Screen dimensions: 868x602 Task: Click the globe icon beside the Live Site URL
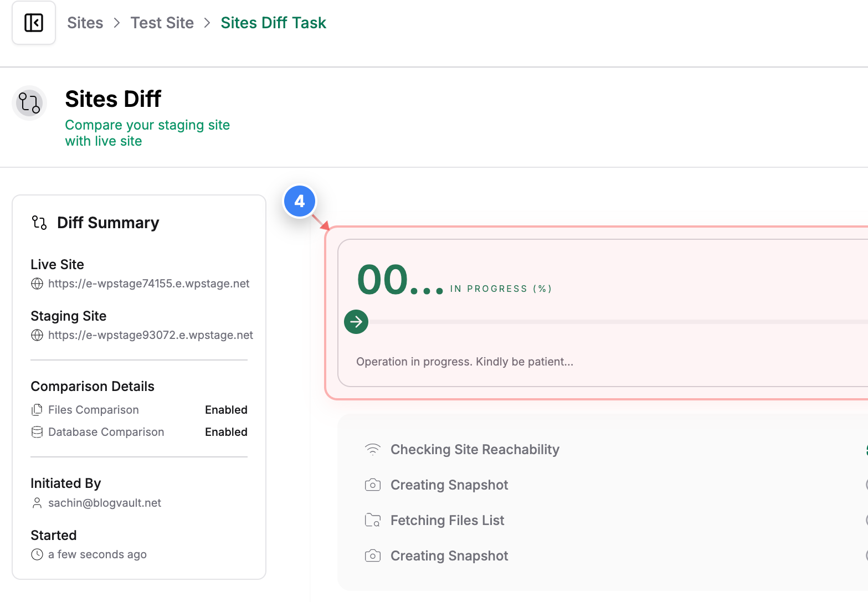click(37, 284)
